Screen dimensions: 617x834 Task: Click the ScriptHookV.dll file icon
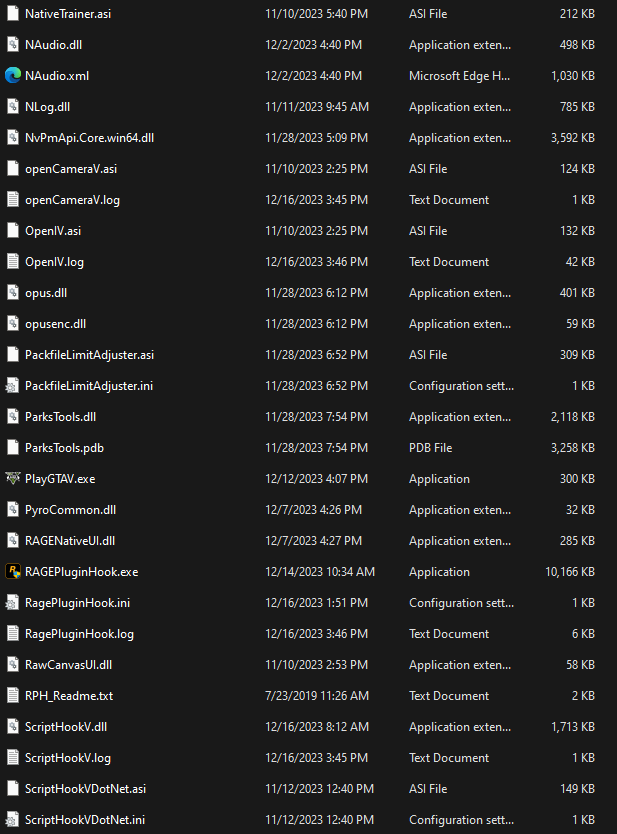[x=13, y=727]
